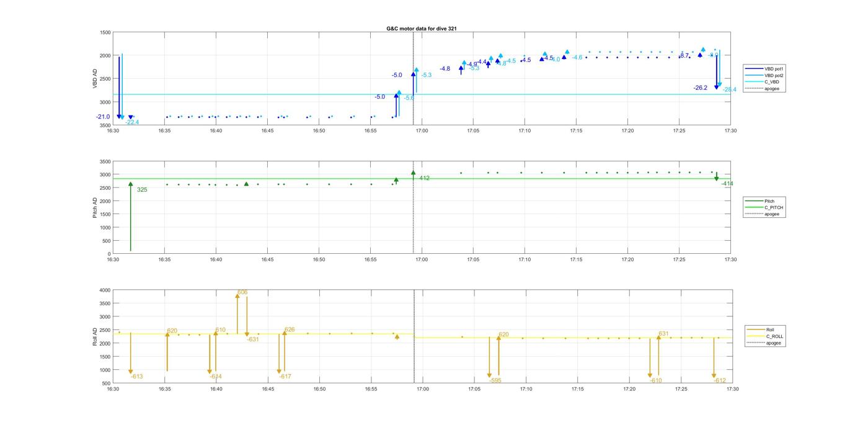Click the "8.7" value label in VBD plot

[x=684, y=56]
